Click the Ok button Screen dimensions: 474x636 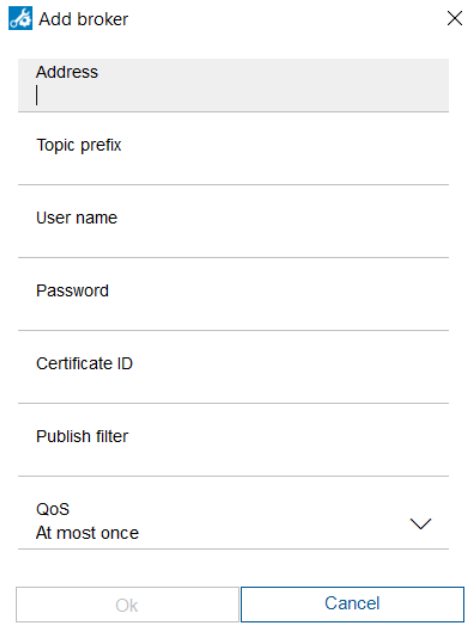[127, 604]
